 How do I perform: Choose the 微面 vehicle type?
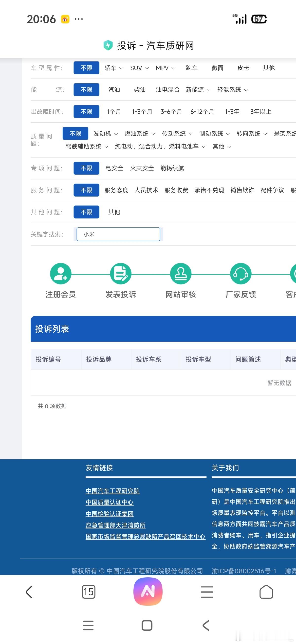click(x=217, y=68)
